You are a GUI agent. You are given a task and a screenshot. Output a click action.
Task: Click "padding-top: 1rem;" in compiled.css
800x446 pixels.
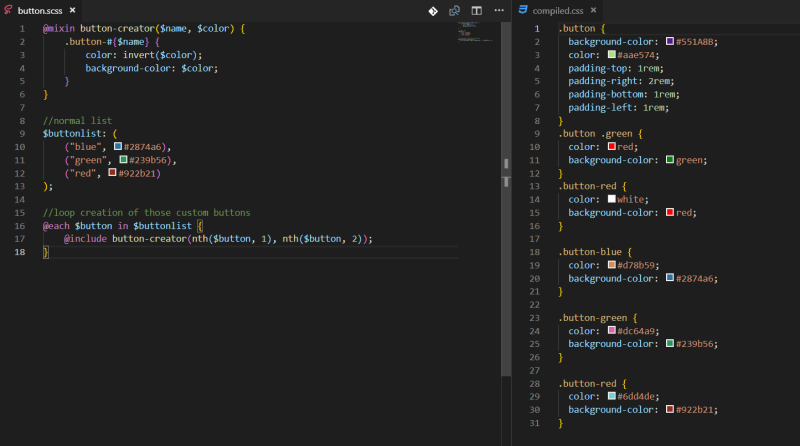pyautogui.click(x=616, y=68)
